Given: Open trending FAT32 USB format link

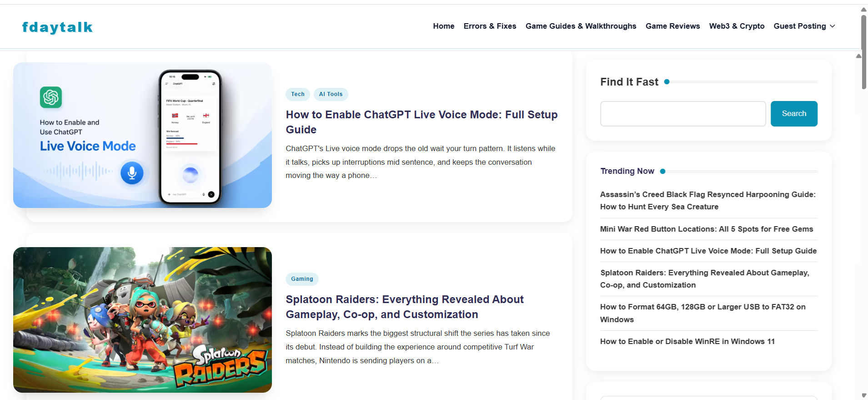Looking at the screenshot, I should 703,313.
